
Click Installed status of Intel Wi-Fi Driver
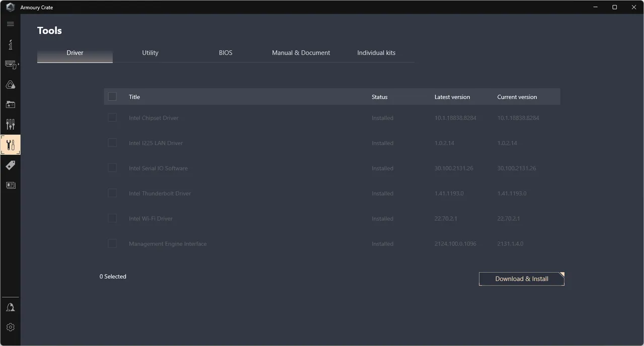pyautogui.click(x=382, y=219)
